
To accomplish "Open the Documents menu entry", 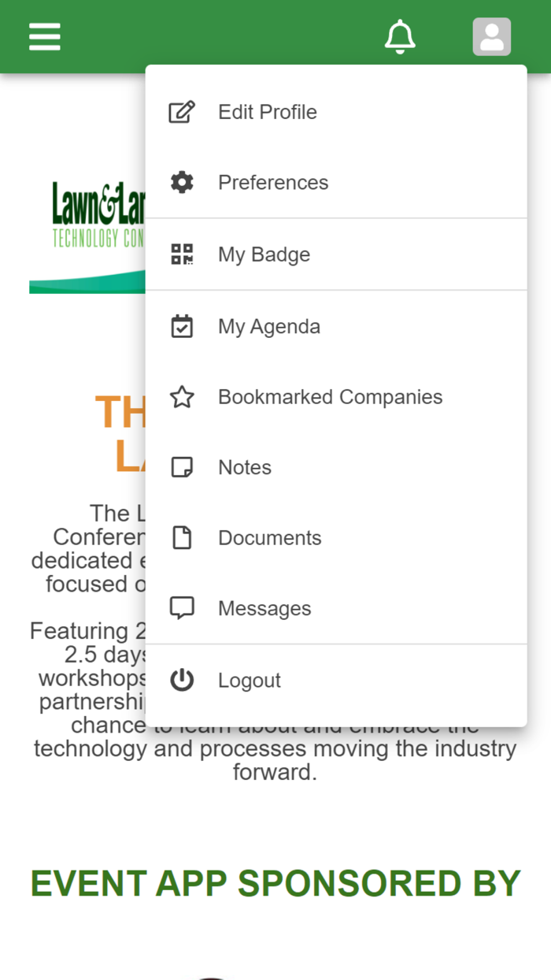I will pos(270,538).
